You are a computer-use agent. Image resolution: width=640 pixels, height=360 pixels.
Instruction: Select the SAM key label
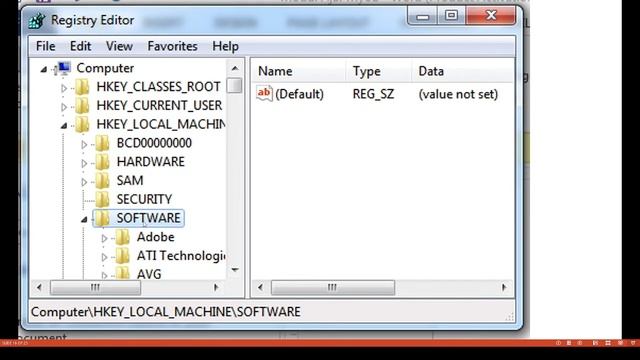(130, 181)
